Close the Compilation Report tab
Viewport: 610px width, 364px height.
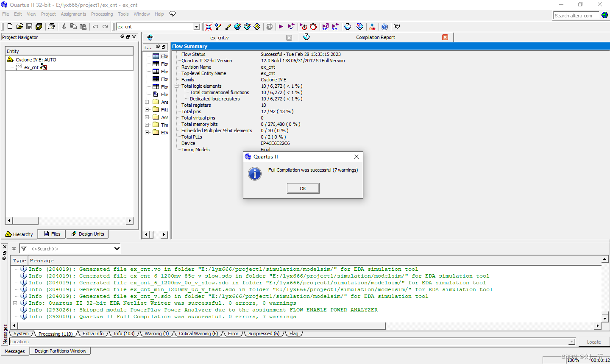(x=445, y=37)
